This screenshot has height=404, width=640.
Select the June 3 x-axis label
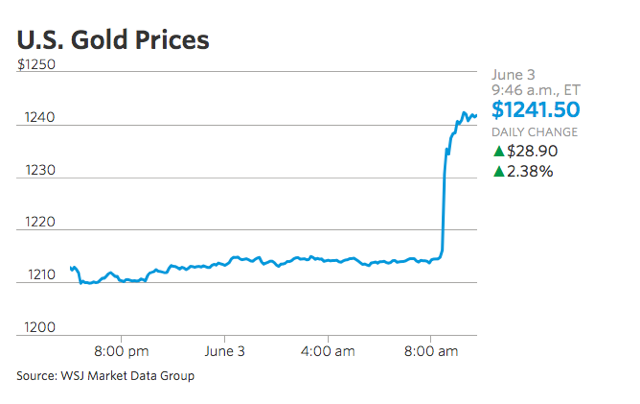pos(224,352)
